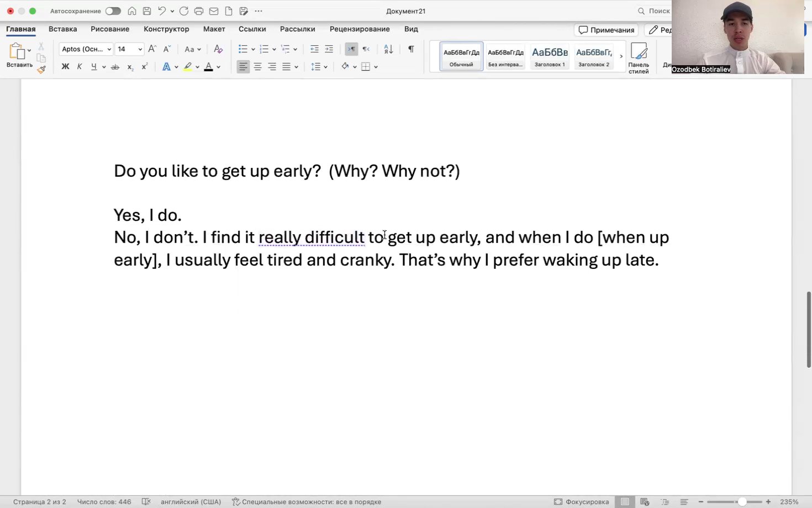Sort text with the alphabetical sort icon
The image size is (812, 508).
point(388,49)
